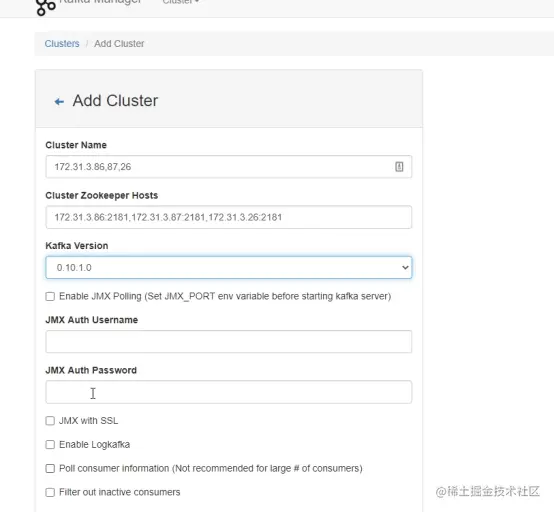Click into Cluster Zookeeper Hosts field
The width and height of the screenshot is (554, 512).
[229, 217]
